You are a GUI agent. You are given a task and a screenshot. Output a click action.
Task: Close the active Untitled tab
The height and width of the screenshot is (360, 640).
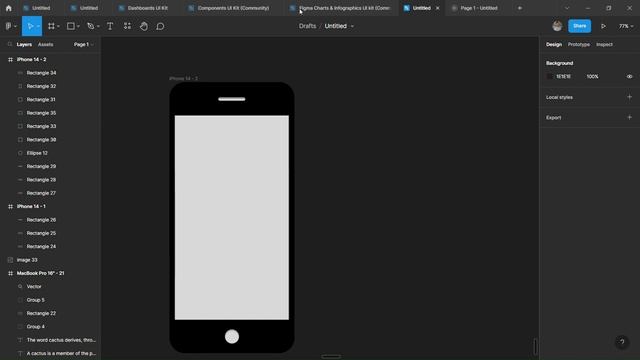pos(438,8)
